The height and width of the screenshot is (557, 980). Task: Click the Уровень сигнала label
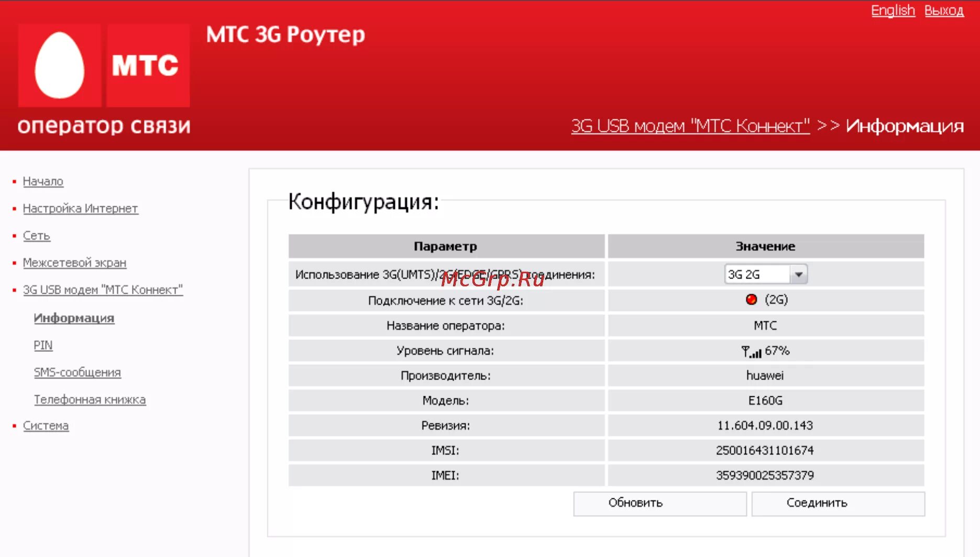[x=445, y=351]
